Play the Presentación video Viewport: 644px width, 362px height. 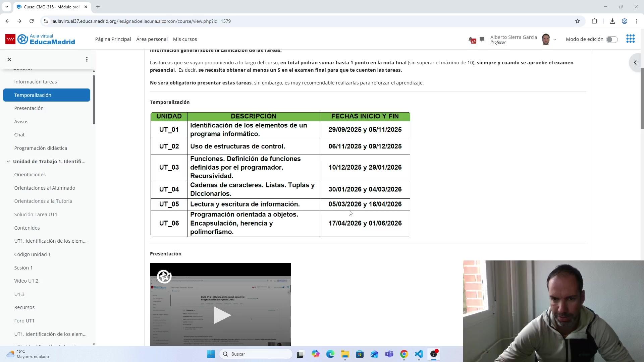coord(221,315)
